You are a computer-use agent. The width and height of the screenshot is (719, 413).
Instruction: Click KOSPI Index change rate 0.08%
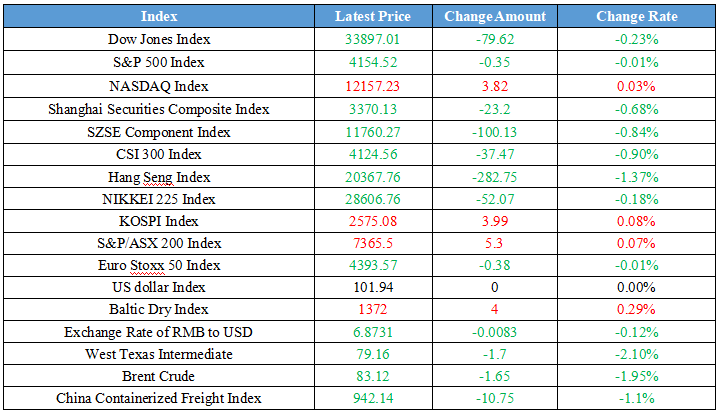click(x=637, y=221)
